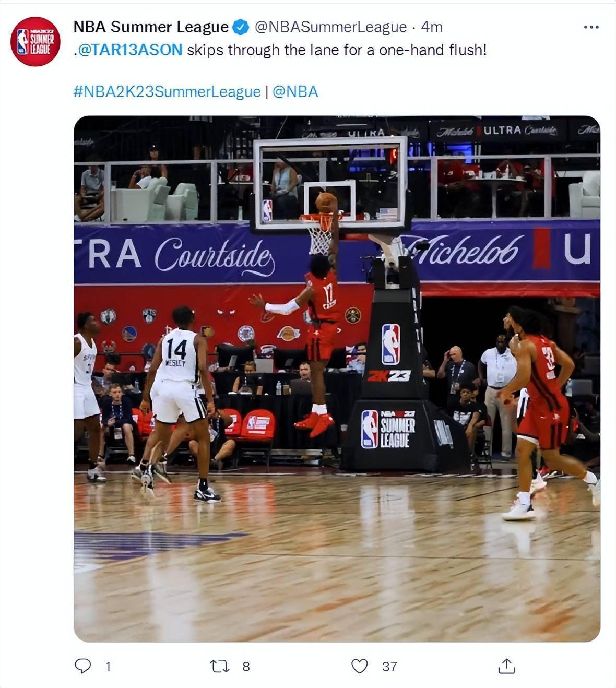The height and width of the screenshot is (688, 616).
Task: Click the reply speech bubble icon
Action: tap(83, 666)
